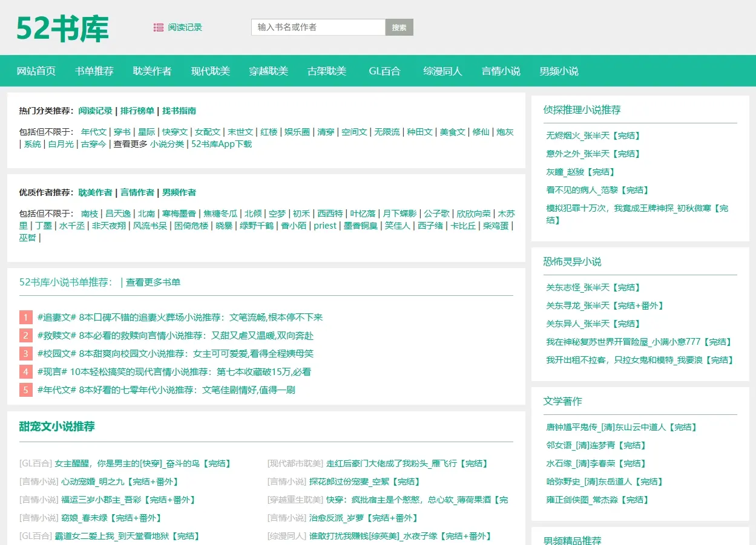This screenshot has width=756, height=545.
Task: Open novel 探花郎过份宠妻_空絮
Action: click(x=365, y=481)
